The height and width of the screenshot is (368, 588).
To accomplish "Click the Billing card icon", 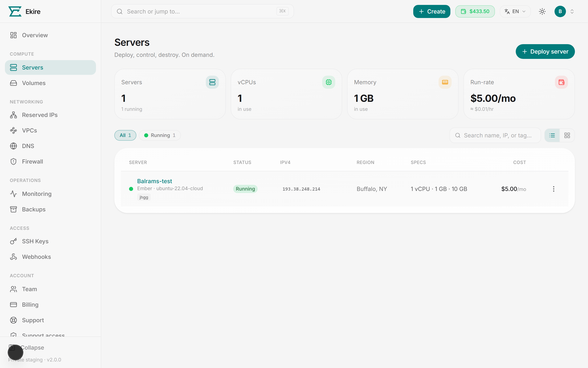I will tap(13, 305).
